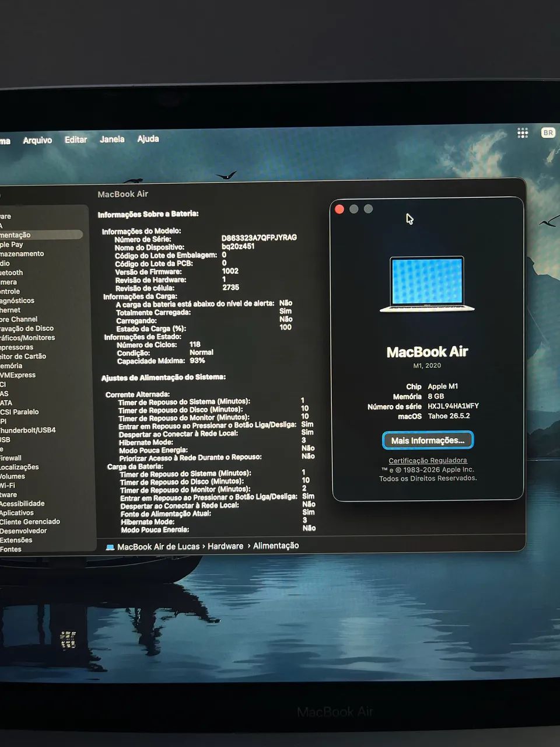The height and width of the screenshot is (747, 560).
Task: Open the Editar menu
Action: (x=76, y=139)
